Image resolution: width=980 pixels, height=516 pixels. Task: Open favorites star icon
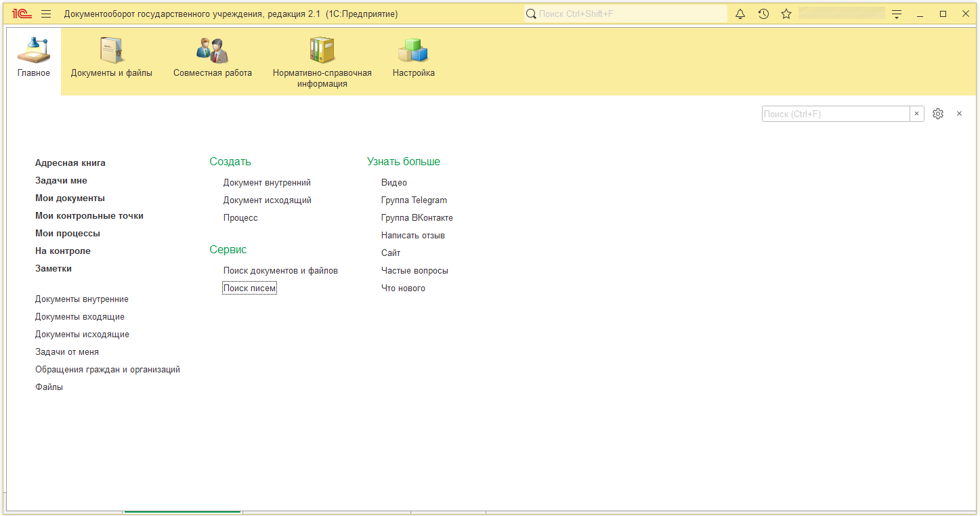point(786,14)
